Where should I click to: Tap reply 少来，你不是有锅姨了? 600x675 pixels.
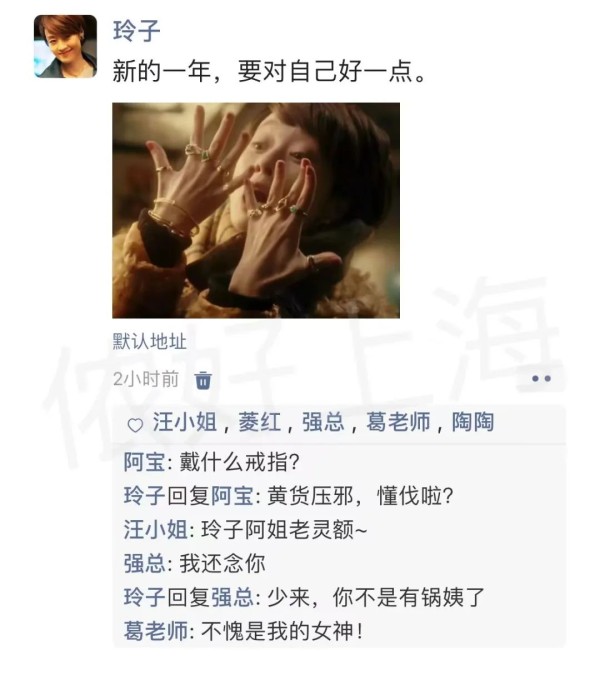pyautogui.click(x=376, y=597)
